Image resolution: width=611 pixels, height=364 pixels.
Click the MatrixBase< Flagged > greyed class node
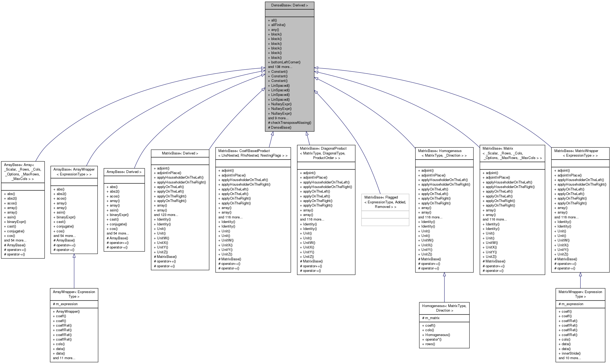385,202
